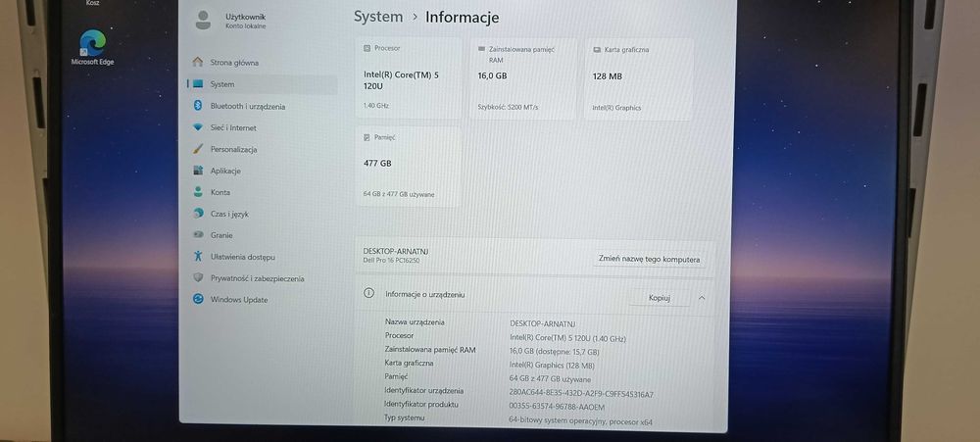Open Aplikacje settings

point(225,171)
